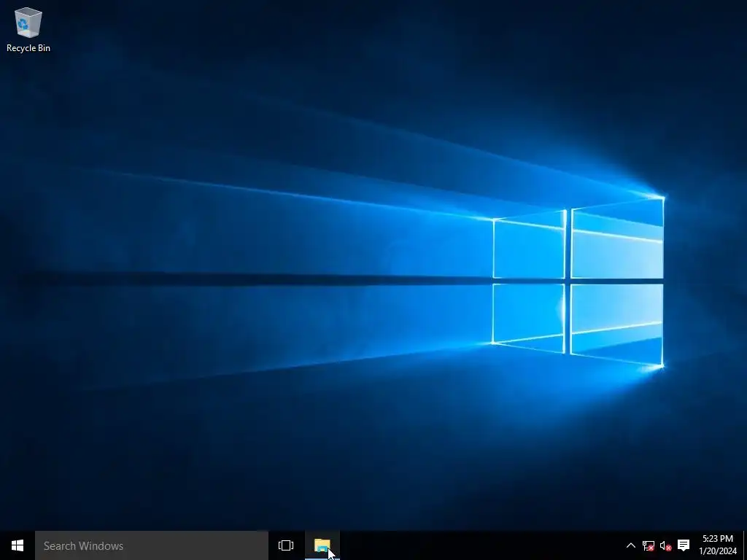The height and width of the screenshot is (560, 747).
Task: Show hidden system tray icons
Action: [630, 545]
